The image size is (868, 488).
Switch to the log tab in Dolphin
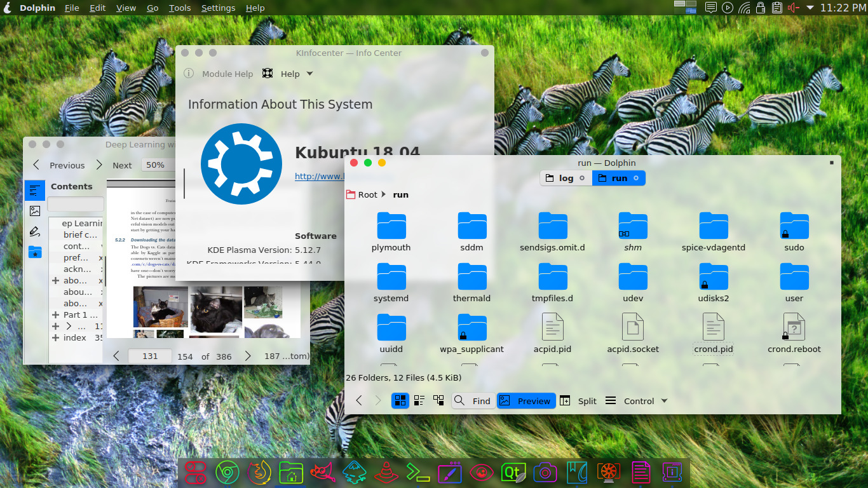566,178
